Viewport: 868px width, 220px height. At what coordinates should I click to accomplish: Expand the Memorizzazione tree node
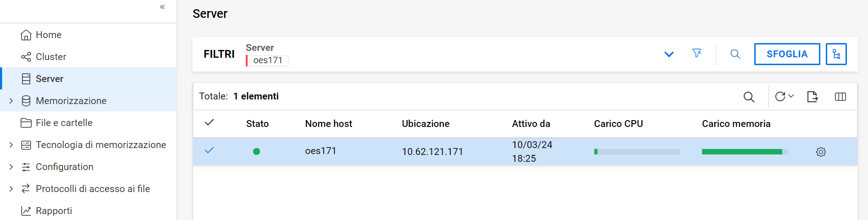(11, 101)
